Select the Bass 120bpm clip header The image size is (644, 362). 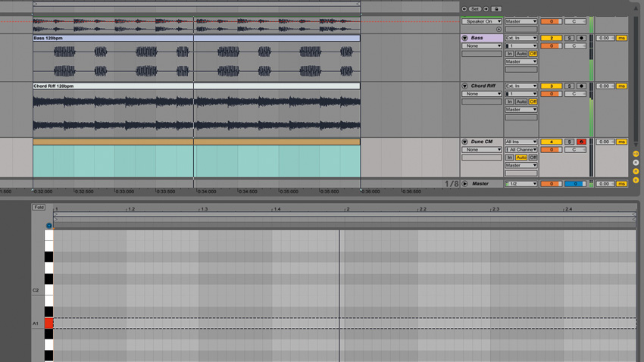tap(196, 38)
